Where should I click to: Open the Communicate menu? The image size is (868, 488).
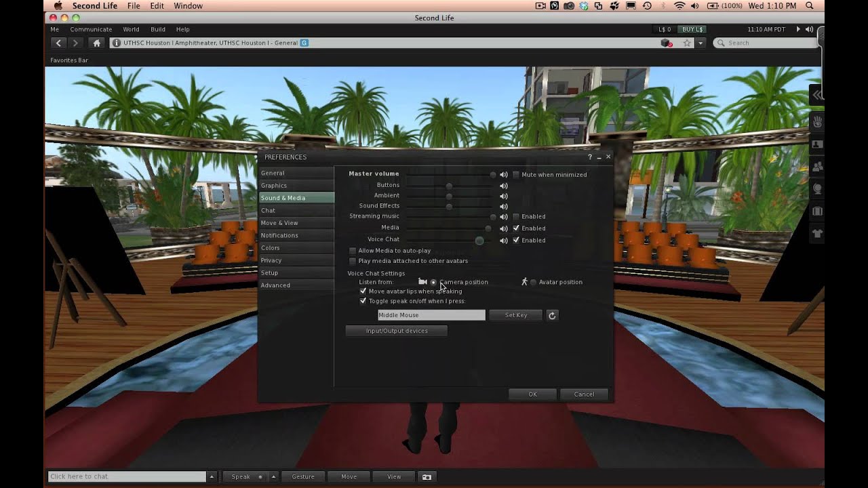91,29
